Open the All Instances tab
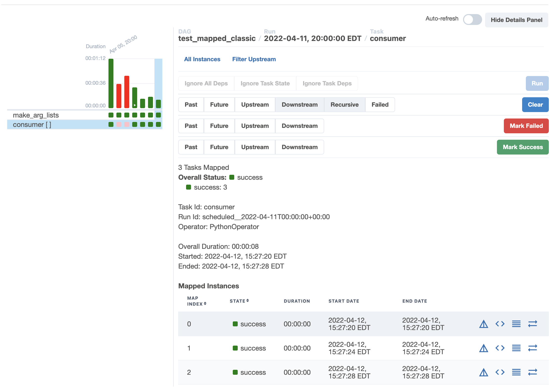554x392 pixels. [x=202, y=59]
